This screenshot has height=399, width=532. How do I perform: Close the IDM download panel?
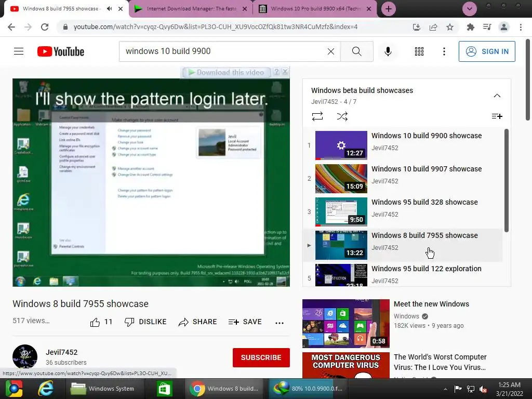(285, 72)
